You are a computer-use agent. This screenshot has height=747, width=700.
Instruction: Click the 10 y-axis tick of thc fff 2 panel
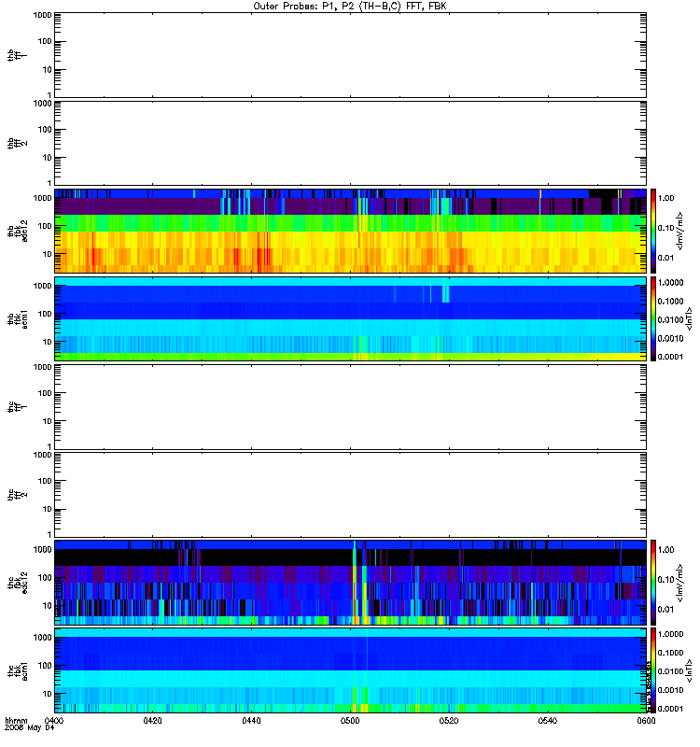[48, 509]
